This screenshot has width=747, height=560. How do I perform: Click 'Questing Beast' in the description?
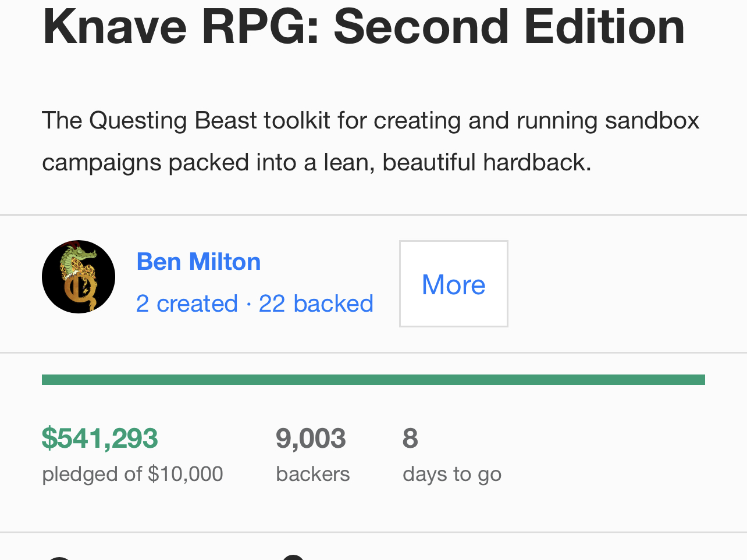pos(173,120)
